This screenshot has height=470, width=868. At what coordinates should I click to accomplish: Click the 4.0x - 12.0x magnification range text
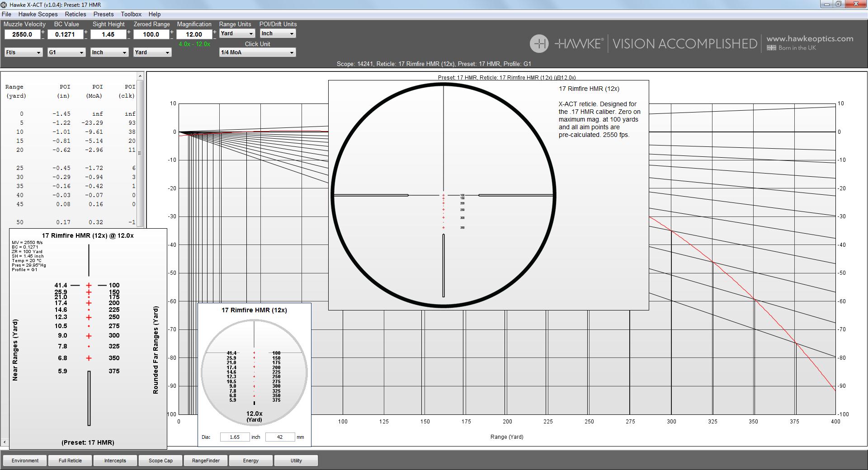[194, 44]
